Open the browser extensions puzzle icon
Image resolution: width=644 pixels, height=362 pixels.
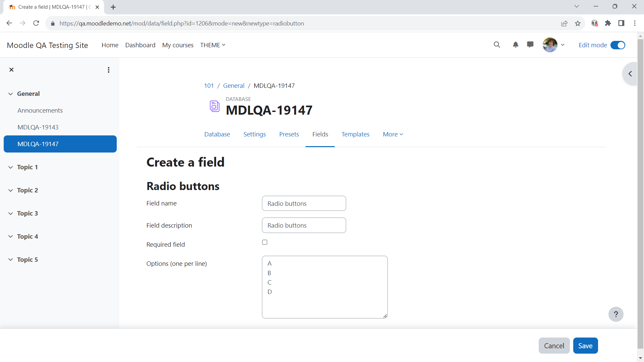[608, 23]
